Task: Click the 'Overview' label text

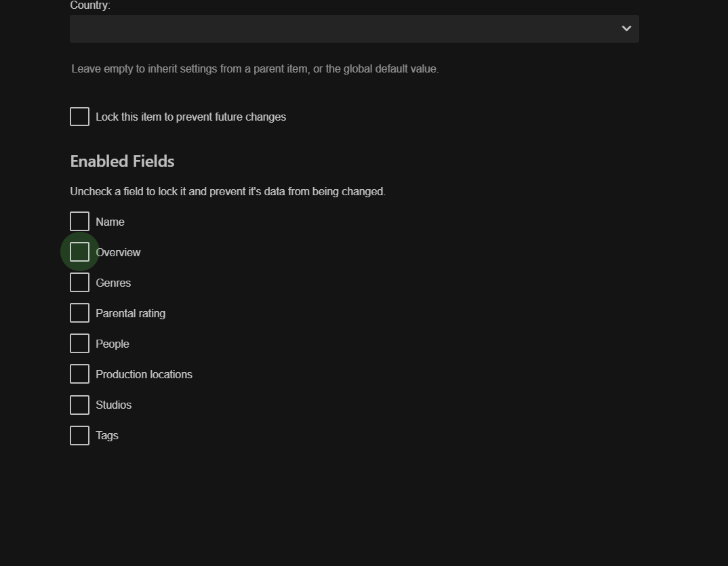Action: tap(118, 253)
